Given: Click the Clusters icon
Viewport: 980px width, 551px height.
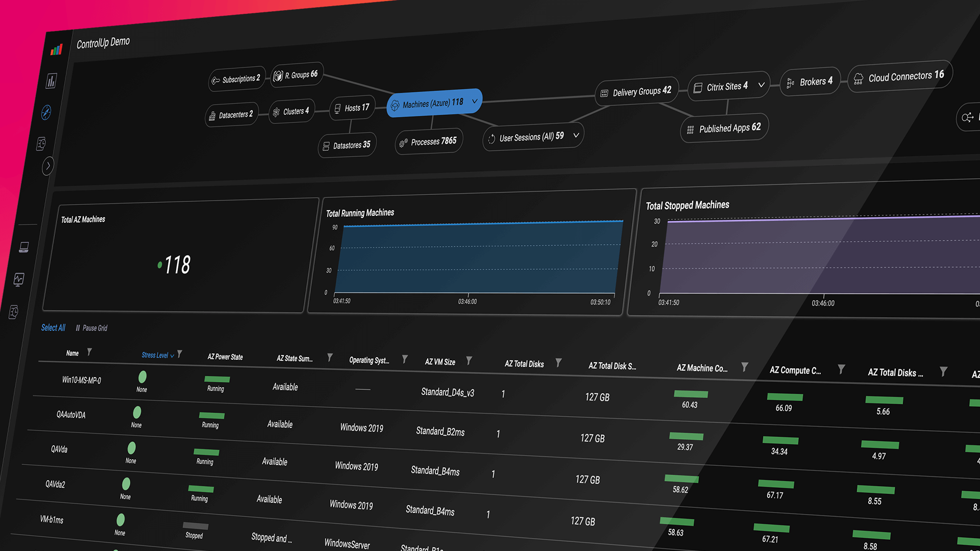Looking at the screenshot, I should coord(276,112).
